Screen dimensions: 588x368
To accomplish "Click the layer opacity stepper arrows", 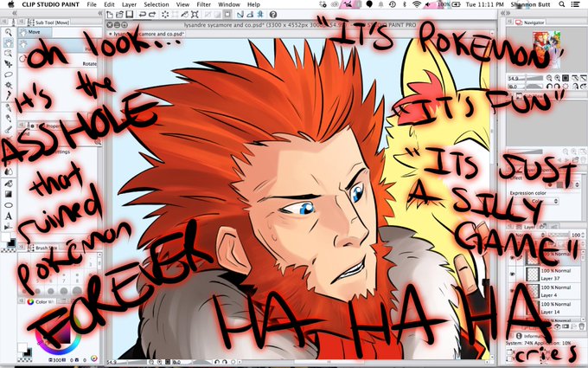I will point(583,235).
